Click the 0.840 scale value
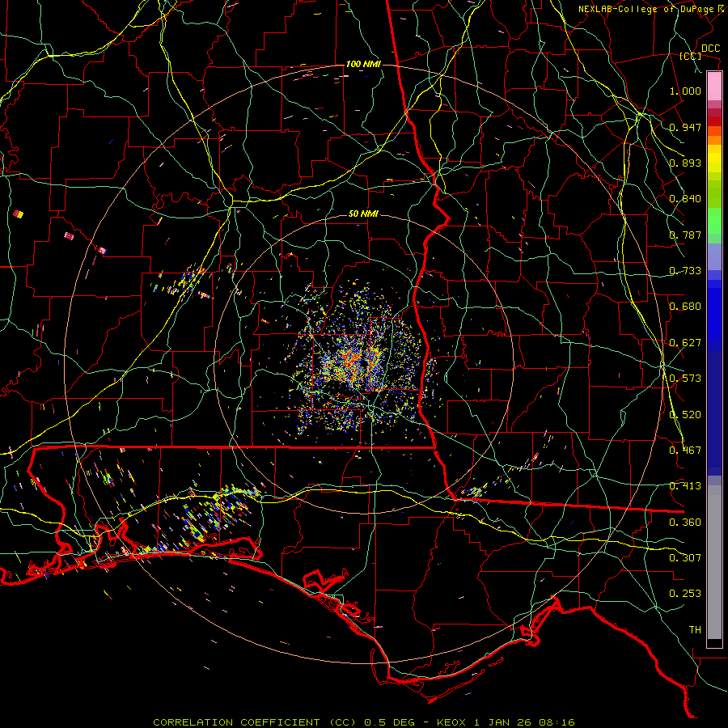The height and width of the screenshot is (728, 728). click(685, 199)
